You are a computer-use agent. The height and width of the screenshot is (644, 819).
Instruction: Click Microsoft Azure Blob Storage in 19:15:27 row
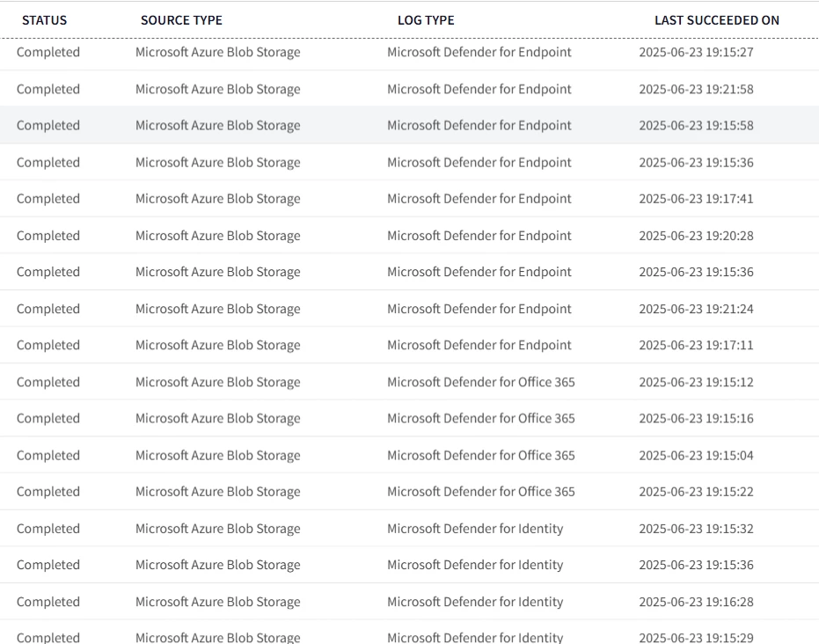click(x=218, y=52)
